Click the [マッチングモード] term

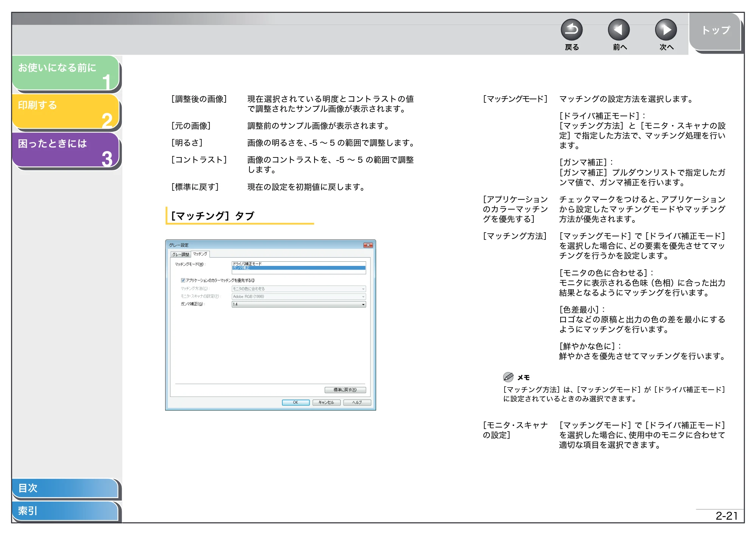[515, 99]
